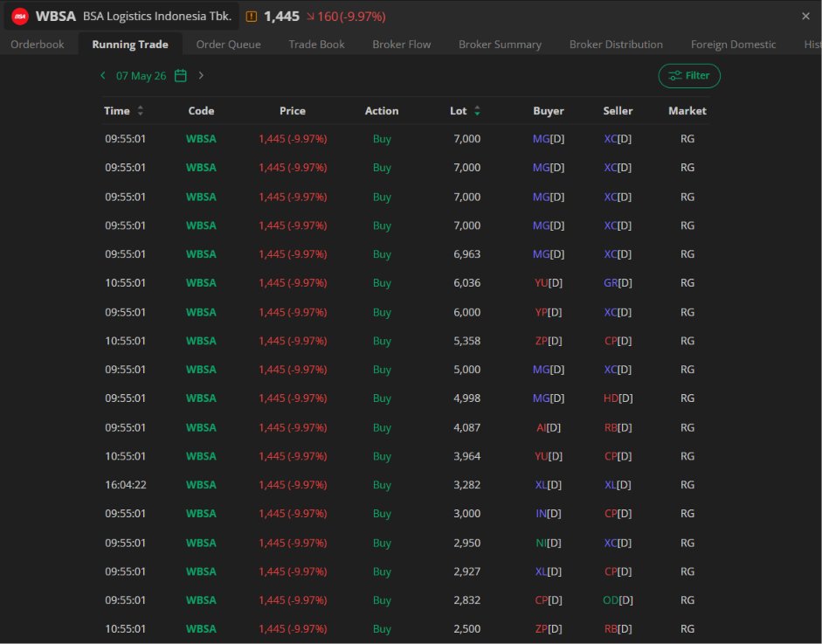The image size is (822, 644).
Task: Select the Running Trade tab
Action: [x=130, y=45]
